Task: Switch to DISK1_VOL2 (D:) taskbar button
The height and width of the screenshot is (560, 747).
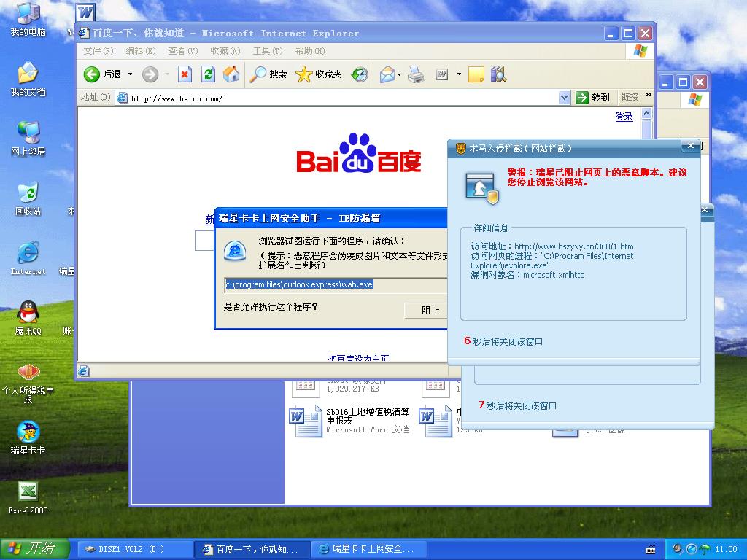Action: 135,550
